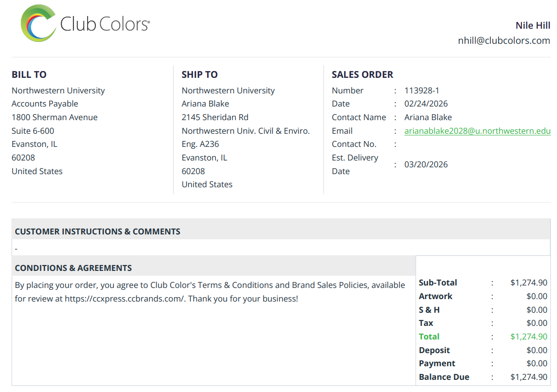Select the Balance Due amount $1,274.90
557x392 pixels.
[x=529, y=377]
